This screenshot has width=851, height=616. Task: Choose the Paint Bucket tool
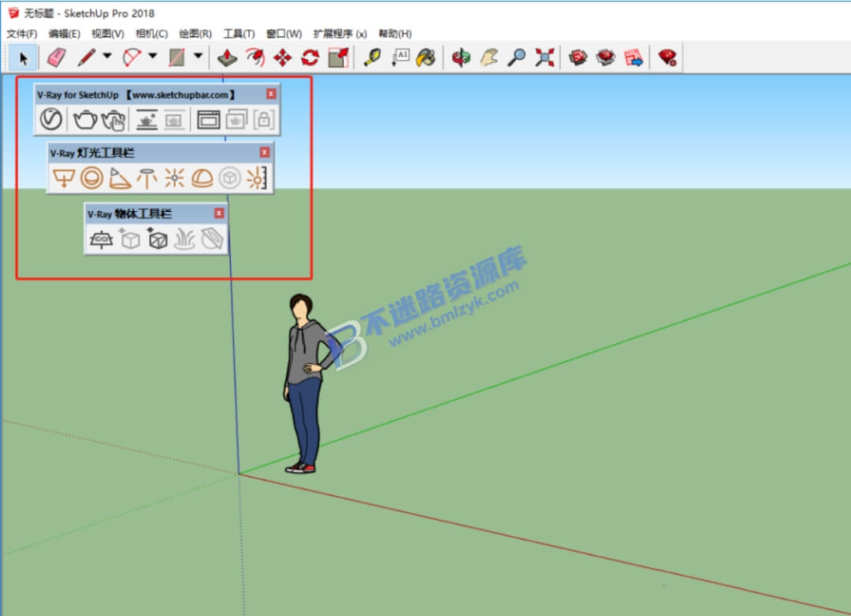[x=426, y=58]
